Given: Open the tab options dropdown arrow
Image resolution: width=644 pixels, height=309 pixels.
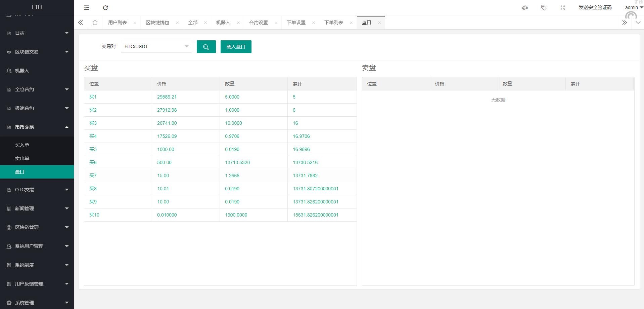Looking at the screenshot, I should click(x=638, y=23).
